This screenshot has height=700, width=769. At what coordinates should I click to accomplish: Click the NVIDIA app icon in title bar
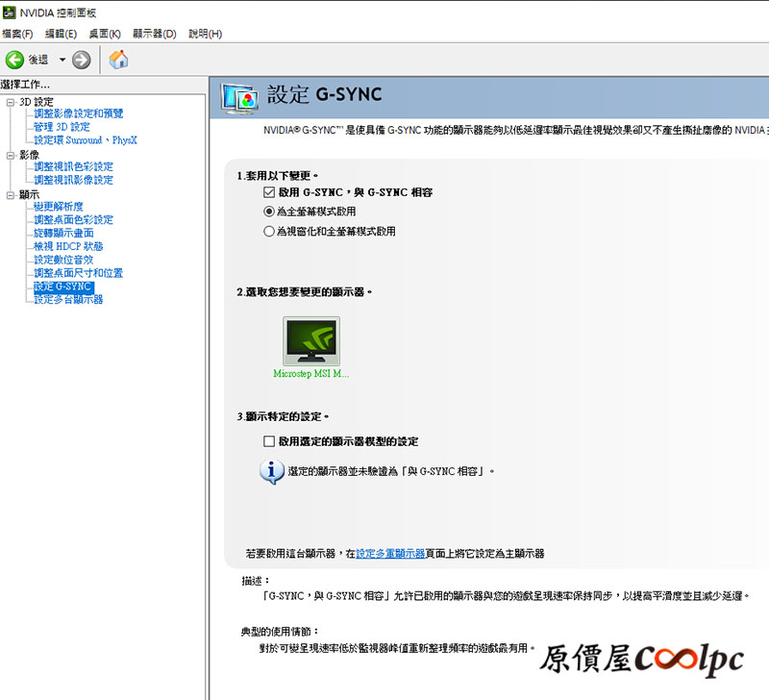coord(9,12)
